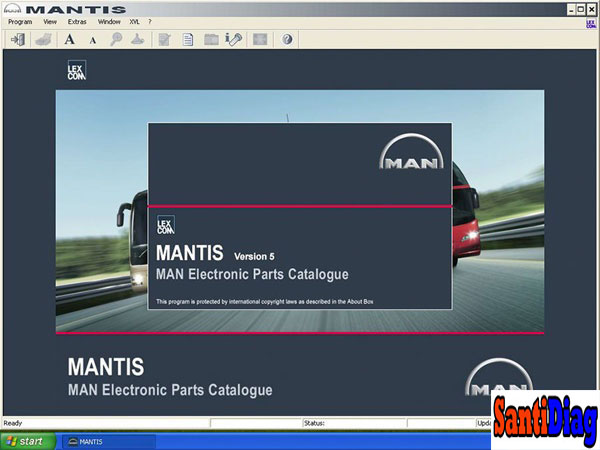Click the question mark help toolbar icon
The image size is (600, 450).
coord(287,39)
